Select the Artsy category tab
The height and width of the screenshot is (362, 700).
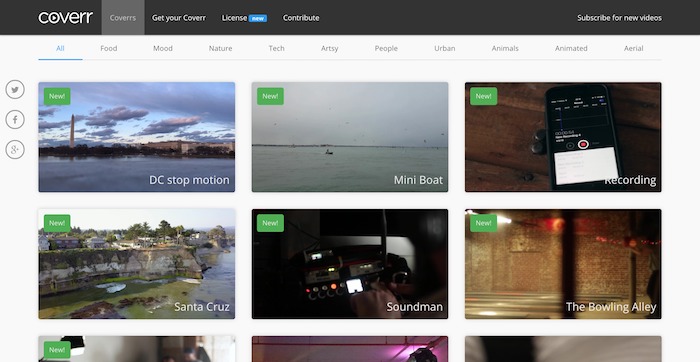(x=329, y=48)
